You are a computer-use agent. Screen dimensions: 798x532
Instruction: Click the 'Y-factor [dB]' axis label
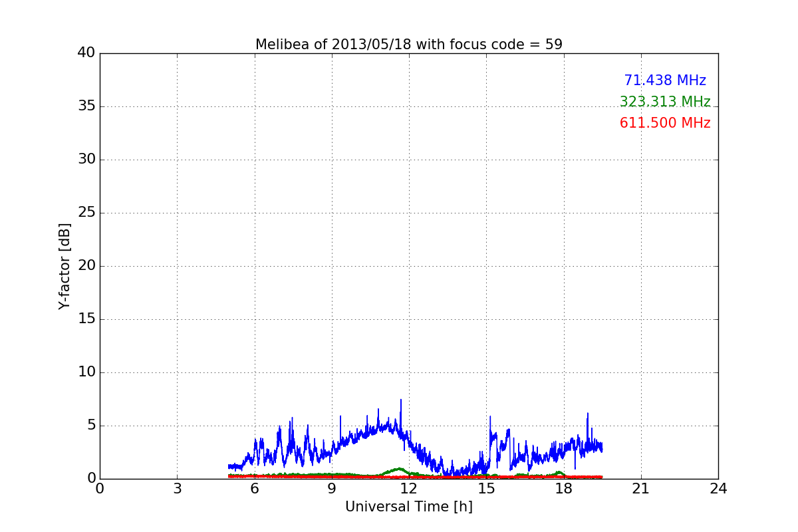(x=65, y=266)
